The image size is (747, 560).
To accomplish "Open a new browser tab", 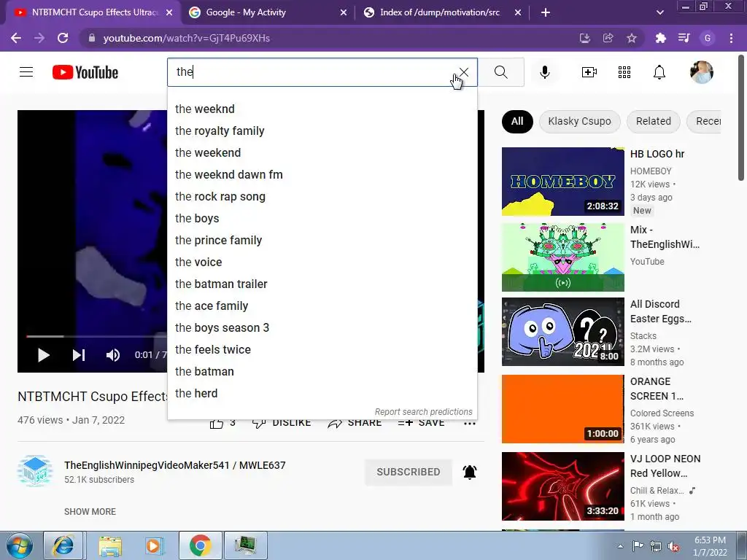I will (546, 12).
